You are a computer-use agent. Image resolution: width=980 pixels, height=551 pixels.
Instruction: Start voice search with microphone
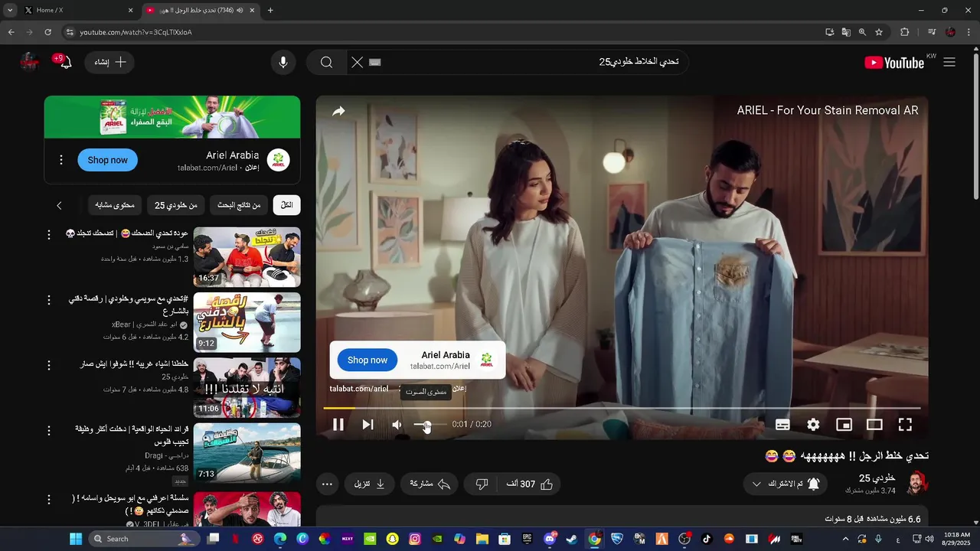283,63
